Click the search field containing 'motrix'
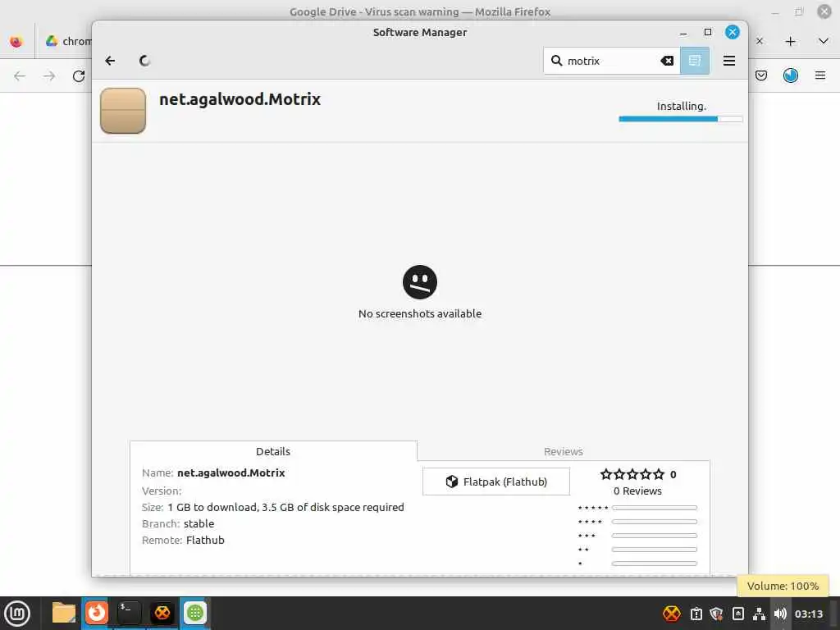Screen dimensions: 840x630 click(612, 61)
